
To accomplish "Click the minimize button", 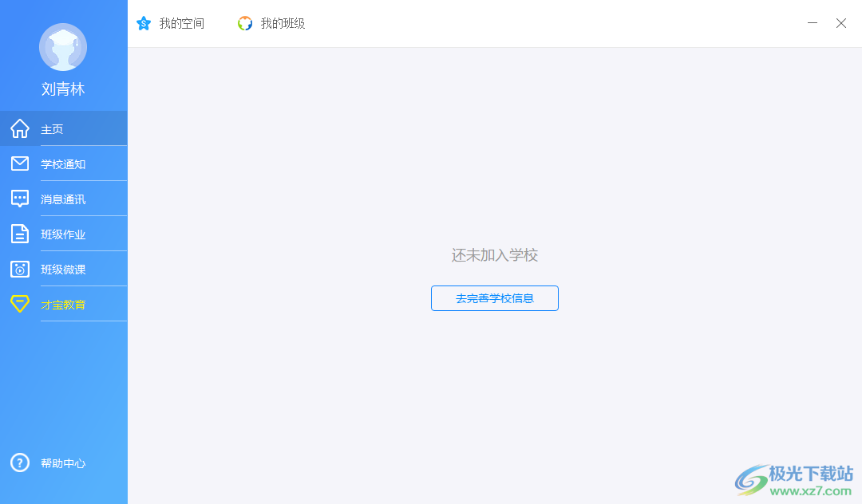I will 812,23.
